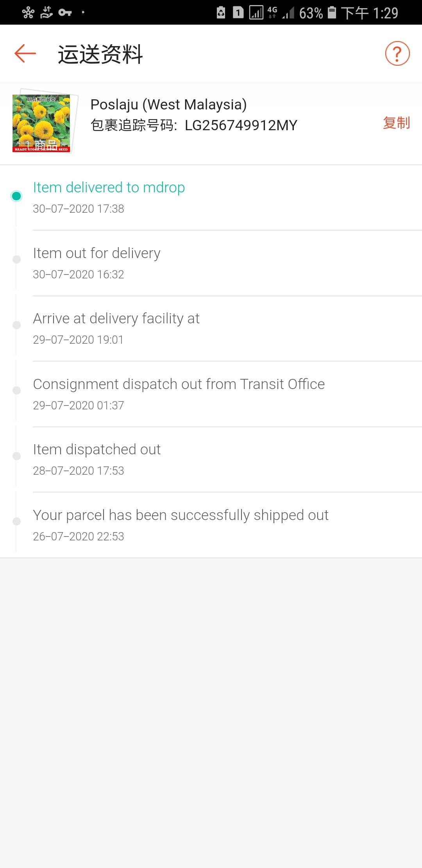Tap the battery icon in status bar

pos(332,13)
